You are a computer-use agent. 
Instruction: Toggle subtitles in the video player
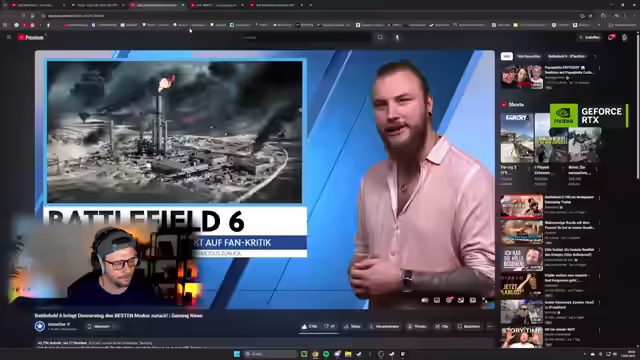pos(437,300)
